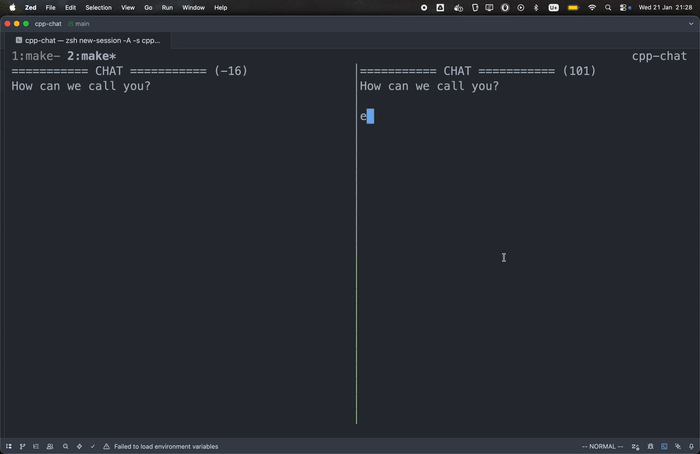The image size is (700, 454).
Task: Click the project search magnifier in status bar
Action: [66, 446]
